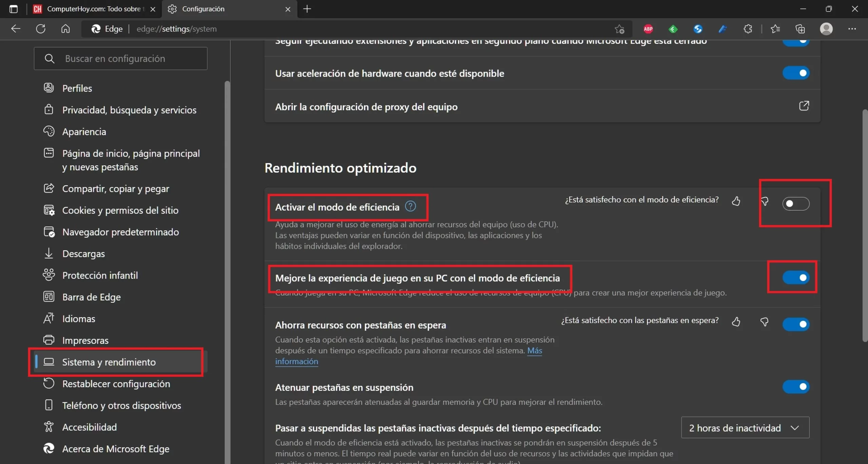Open Restablecer configuración
The image size is (868, 464).
(120, 384)
